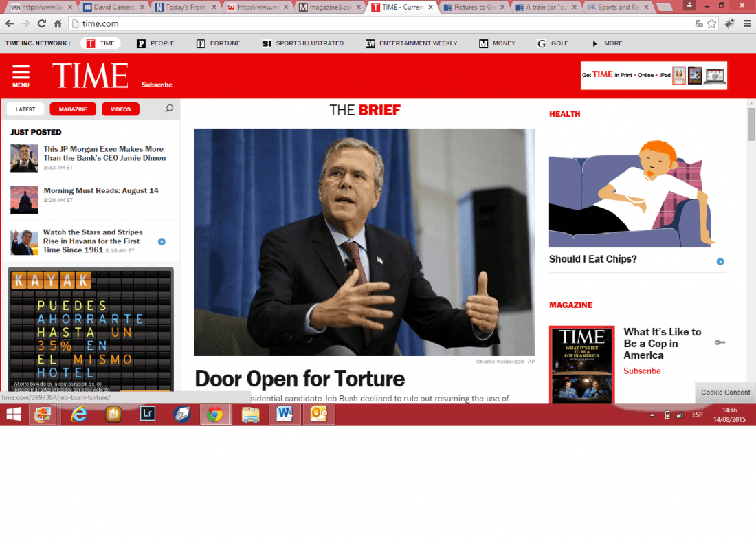Image resolution: width=756 pixels, height=541 pixels.
Task: Expand the MORE network dropdown
Action: pyautogui.click(x=608, y=43)
